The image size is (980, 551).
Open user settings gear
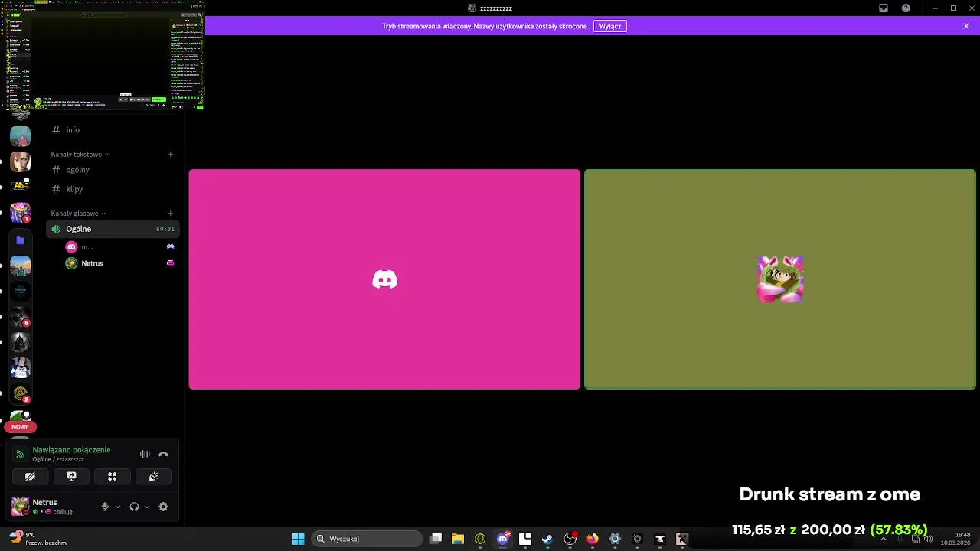tap(163, 507)
